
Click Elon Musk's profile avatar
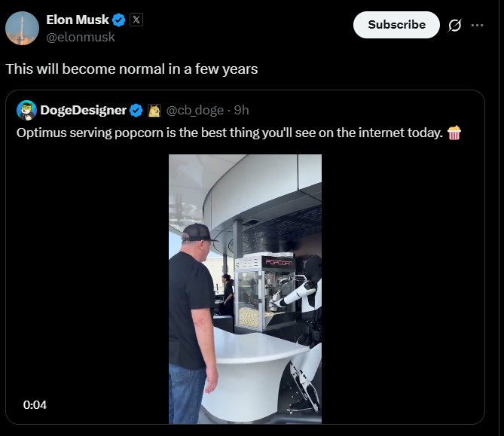click(23, 28)
